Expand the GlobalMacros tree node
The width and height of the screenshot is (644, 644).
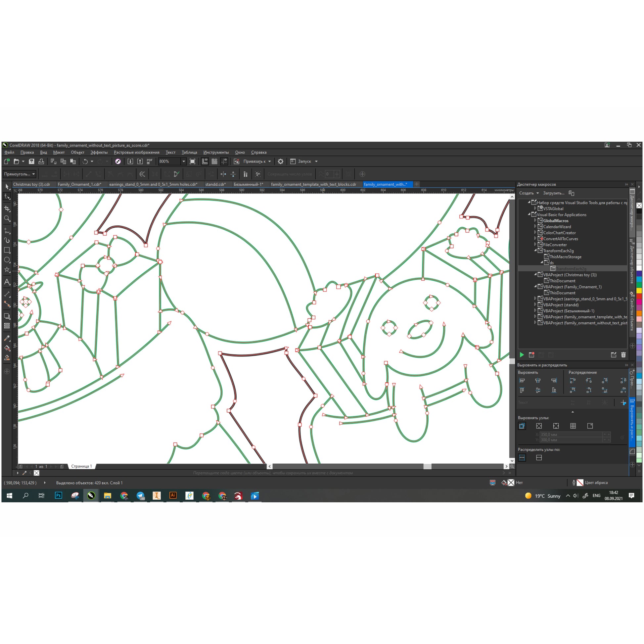coord(535,220)
